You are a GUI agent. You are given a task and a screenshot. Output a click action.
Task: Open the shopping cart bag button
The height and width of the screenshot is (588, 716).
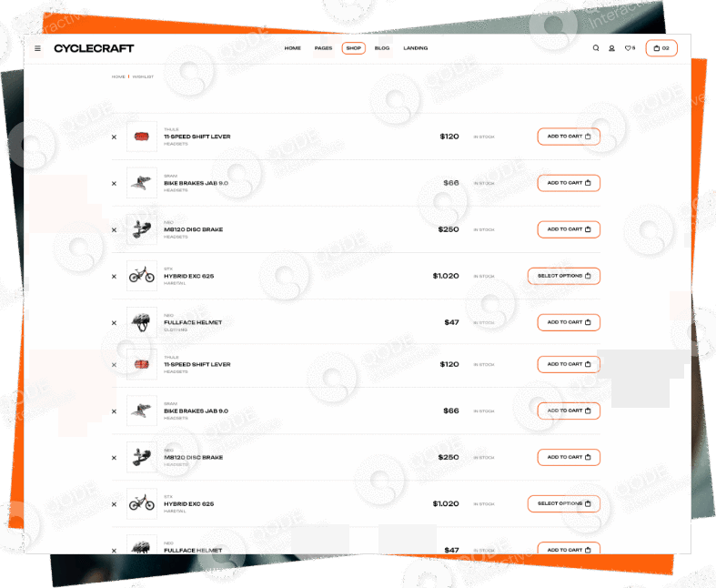pos(661,48)
